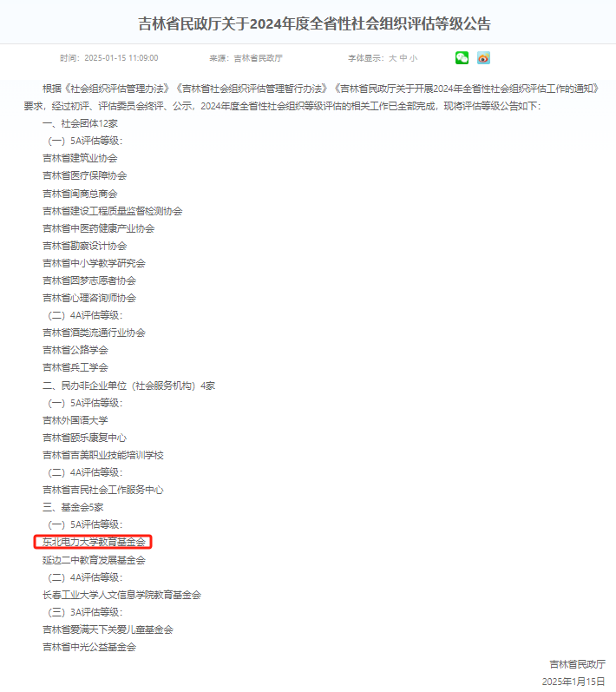The height and width of the screenshot is (692, 616).
Task: Share article via WeChat icon
Action: tap(462, 58)
